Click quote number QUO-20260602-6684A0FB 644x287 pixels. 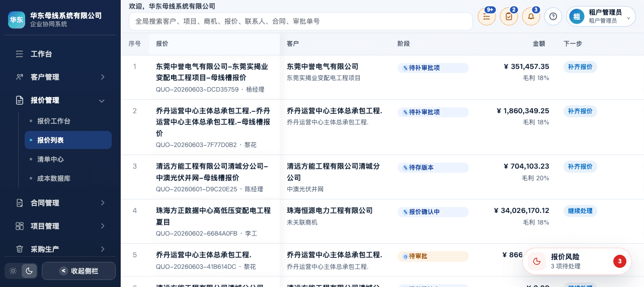click(x=197, y=234)
